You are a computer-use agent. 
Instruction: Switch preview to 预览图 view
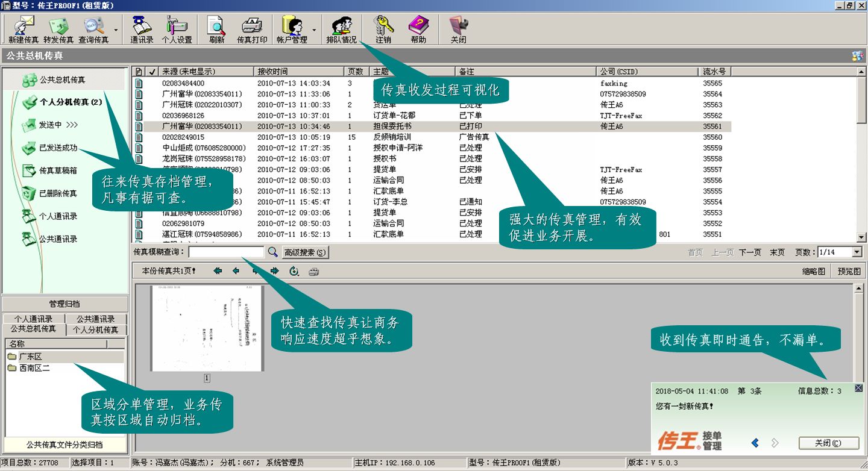[849, 271]
